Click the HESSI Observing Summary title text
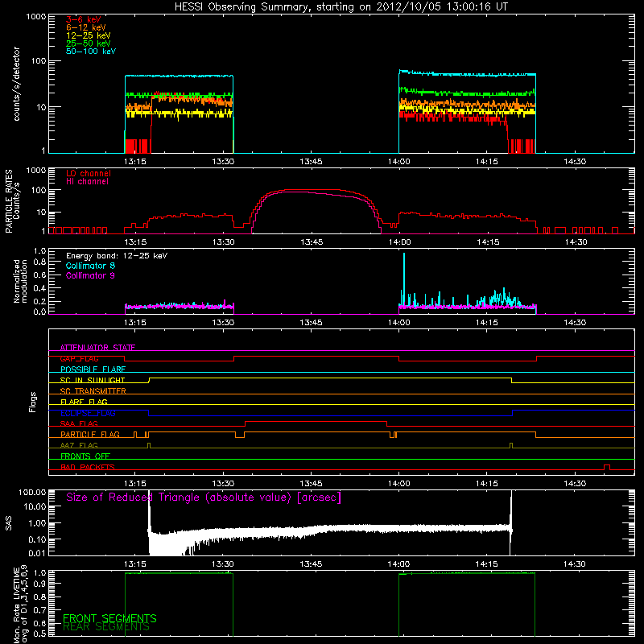 [x=341, y=7]
